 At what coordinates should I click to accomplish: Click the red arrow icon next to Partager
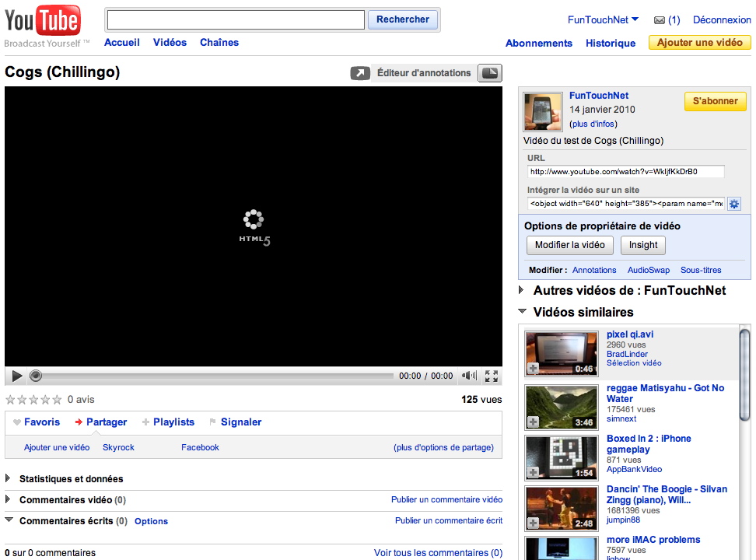coord(79,422)
